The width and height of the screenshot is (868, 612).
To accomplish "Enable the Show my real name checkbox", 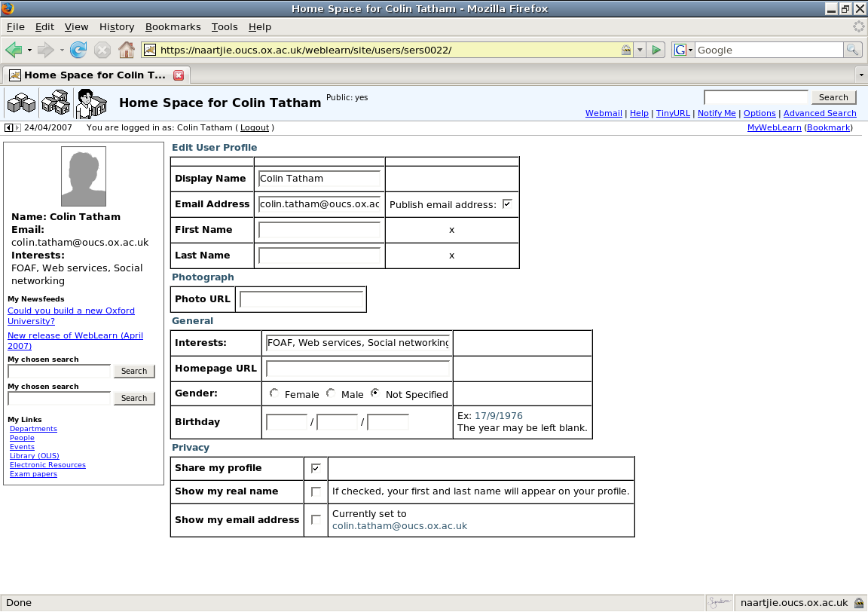I will coord(316,491).
